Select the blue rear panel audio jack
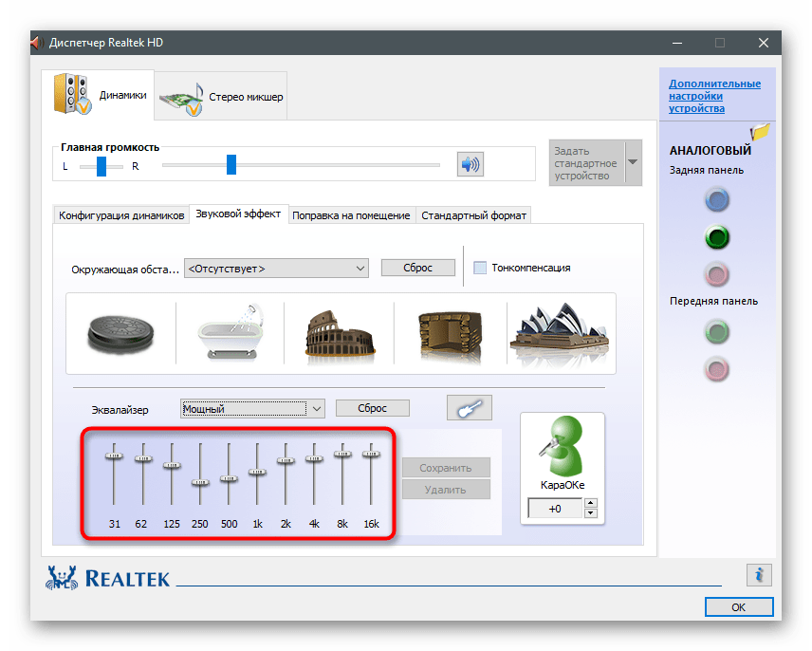Screen dimensions: 812x651 [x=718, y=199]
